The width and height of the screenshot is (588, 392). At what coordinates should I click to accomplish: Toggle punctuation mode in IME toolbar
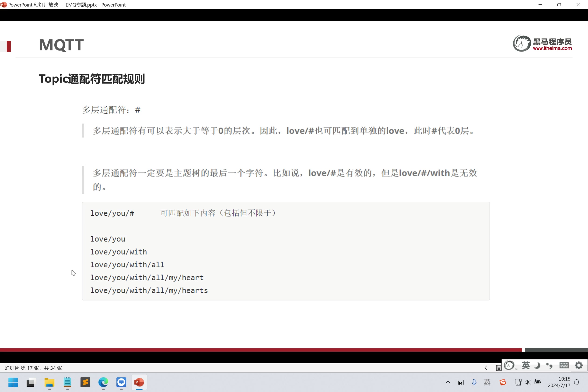549,365
